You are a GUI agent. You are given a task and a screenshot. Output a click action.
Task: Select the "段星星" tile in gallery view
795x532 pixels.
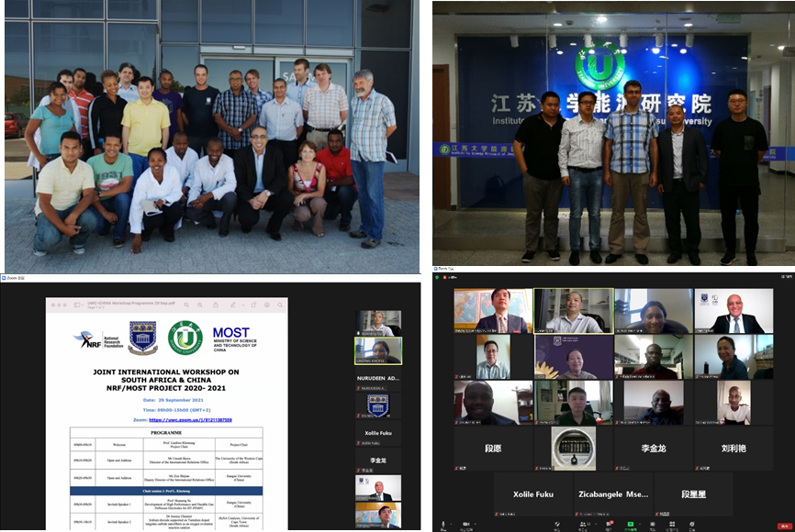[694, 494]
